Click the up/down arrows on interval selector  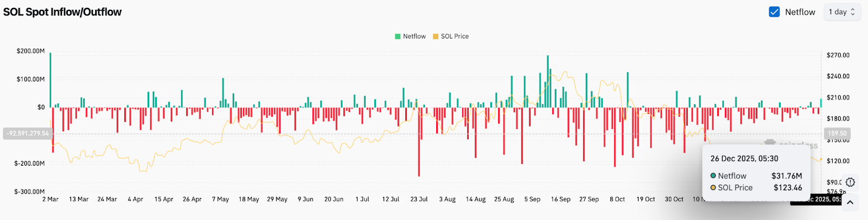click(x=853, y=12)
